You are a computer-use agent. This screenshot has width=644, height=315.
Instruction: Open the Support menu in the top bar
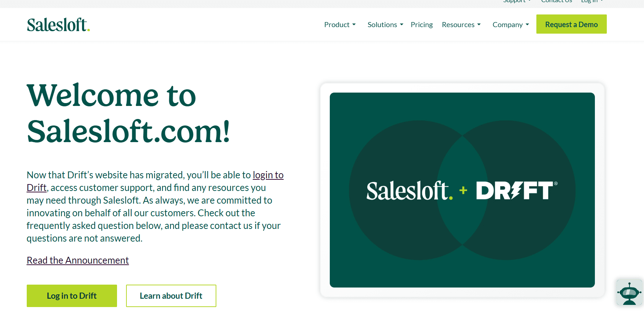click(517, 1)
